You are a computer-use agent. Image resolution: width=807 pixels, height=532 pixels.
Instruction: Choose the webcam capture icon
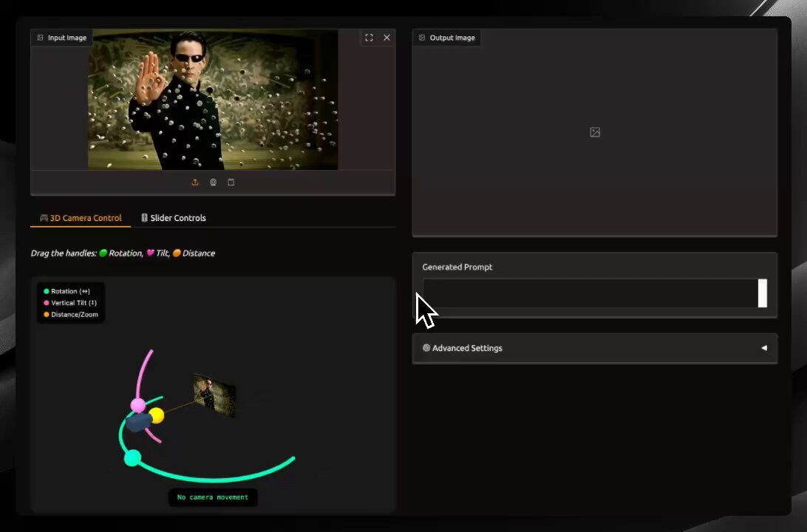point(213,182)
